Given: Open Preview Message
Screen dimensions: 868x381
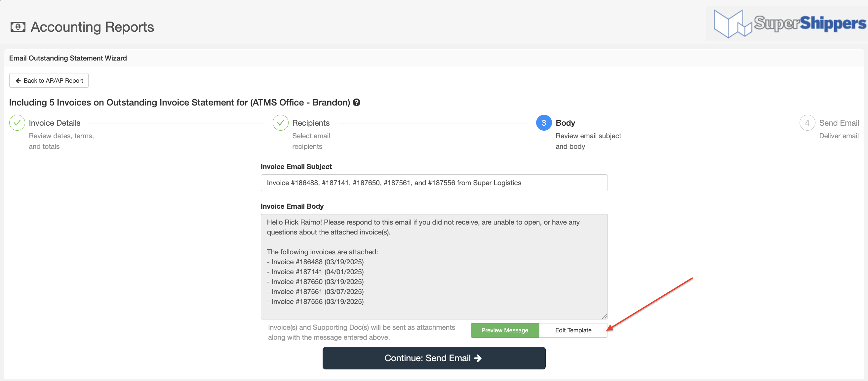Looking at the screenshot, I should coord(505,330).
